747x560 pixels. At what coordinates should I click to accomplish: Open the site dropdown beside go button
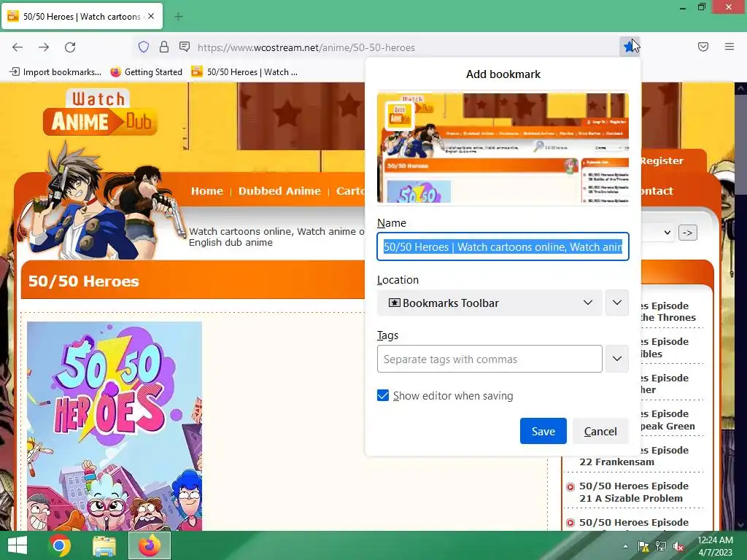point(657,233)
